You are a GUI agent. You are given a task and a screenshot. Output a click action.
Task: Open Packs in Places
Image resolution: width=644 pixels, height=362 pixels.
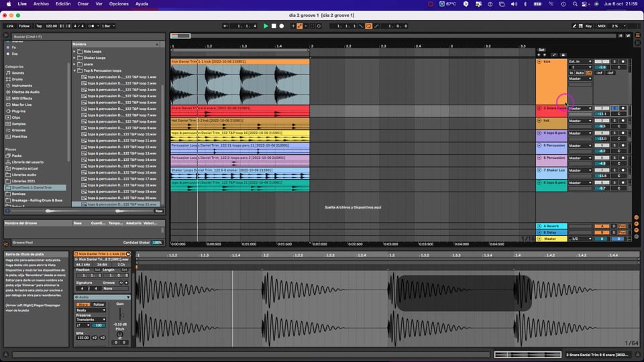point(16,156)
